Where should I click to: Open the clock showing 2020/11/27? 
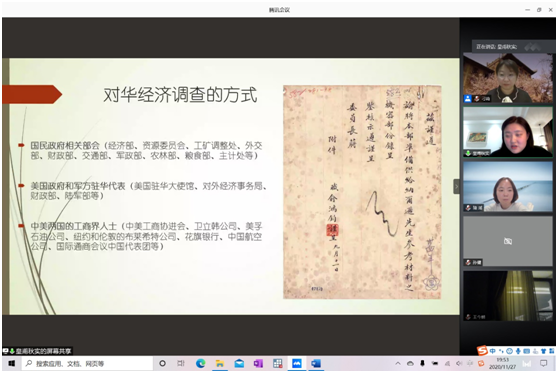pyautogui.click(x=502, y=363)
